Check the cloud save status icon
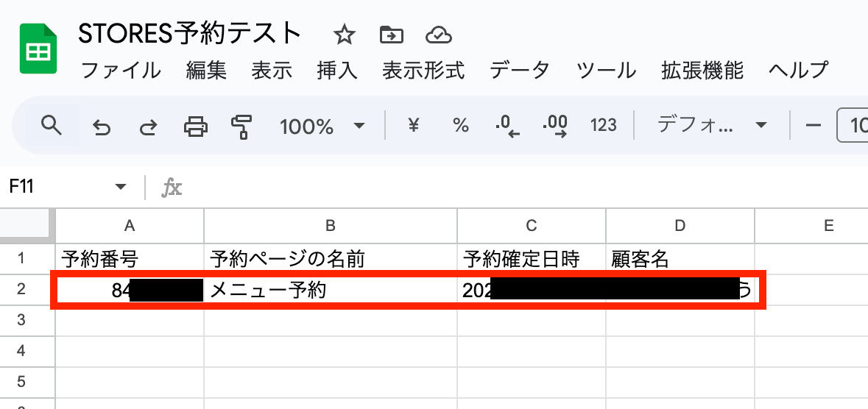Image resolution: width=868 pixels, height=409 pixels. (438, 35)
